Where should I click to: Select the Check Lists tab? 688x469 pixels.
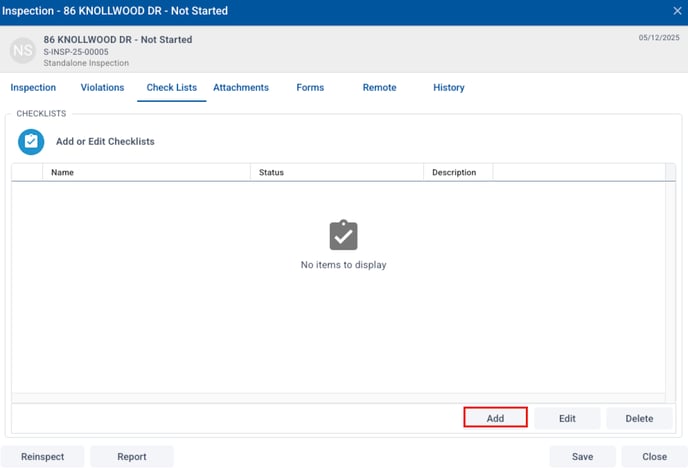pos(171,88)
